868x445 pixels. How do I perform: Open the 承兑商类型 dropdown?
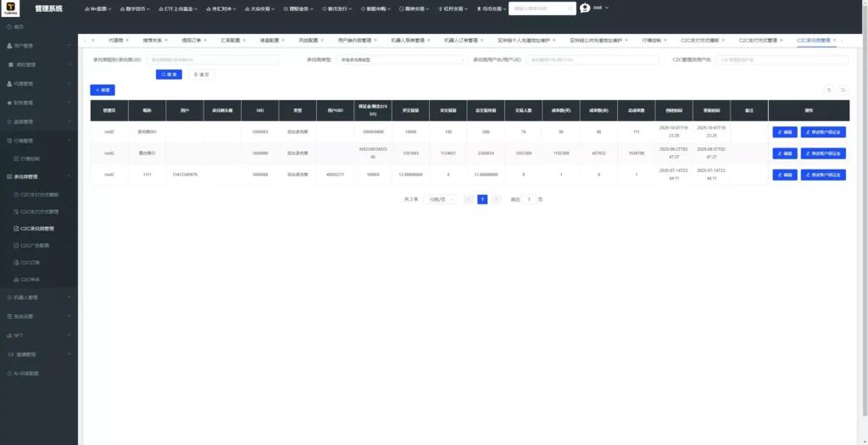pos(402,60)
